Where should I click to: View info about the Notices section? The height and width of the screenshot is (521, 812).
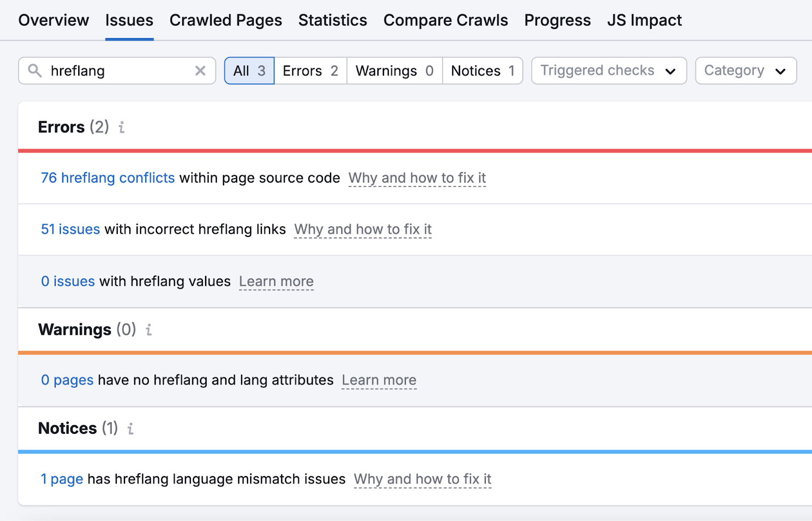[x=130, y=429]
